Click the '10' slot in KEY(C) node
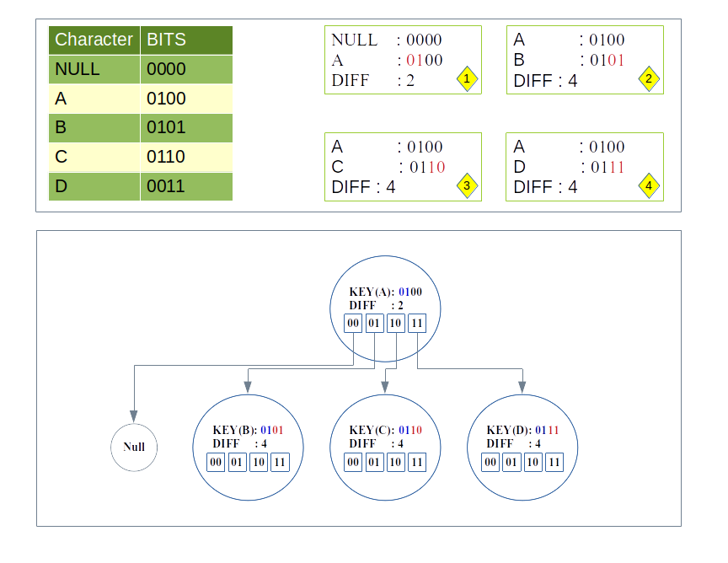 (x=395, y=462)
